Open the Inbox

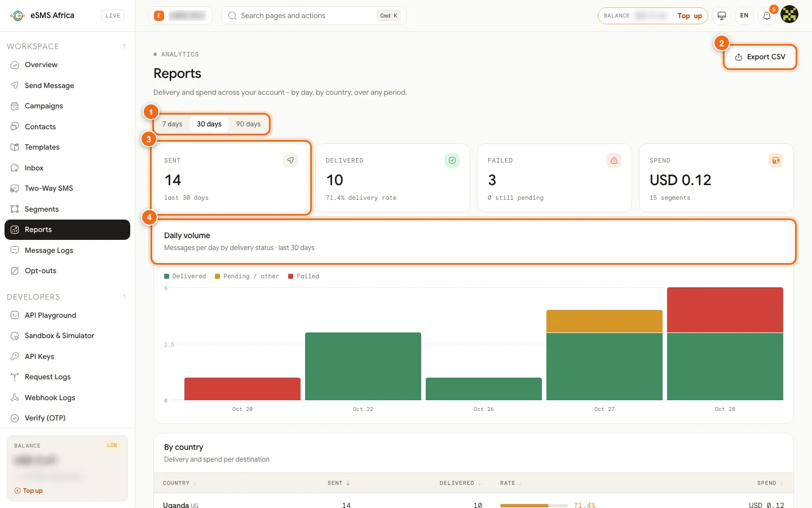(x=67, y=168)
